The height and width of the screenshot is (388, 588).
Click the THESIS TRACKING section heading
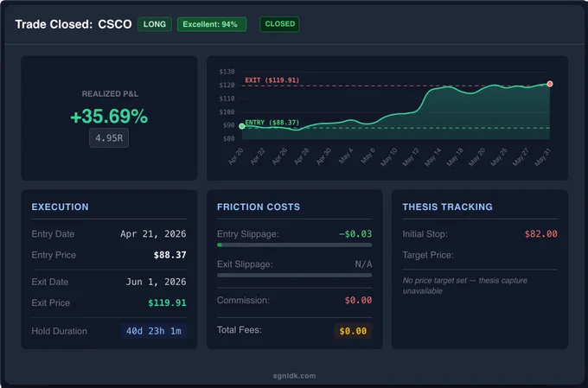447,207
